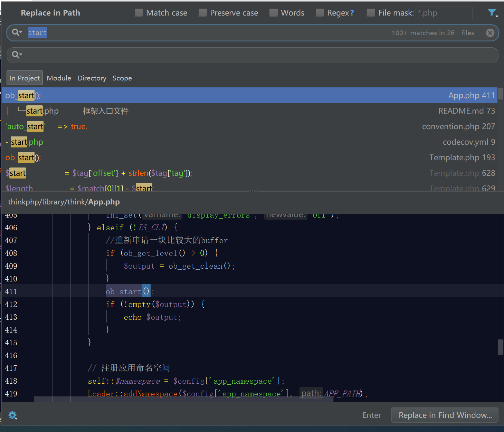Toggle the Preserve case checkbox
This screenshot has height=432, width=504.
point(203,13)
